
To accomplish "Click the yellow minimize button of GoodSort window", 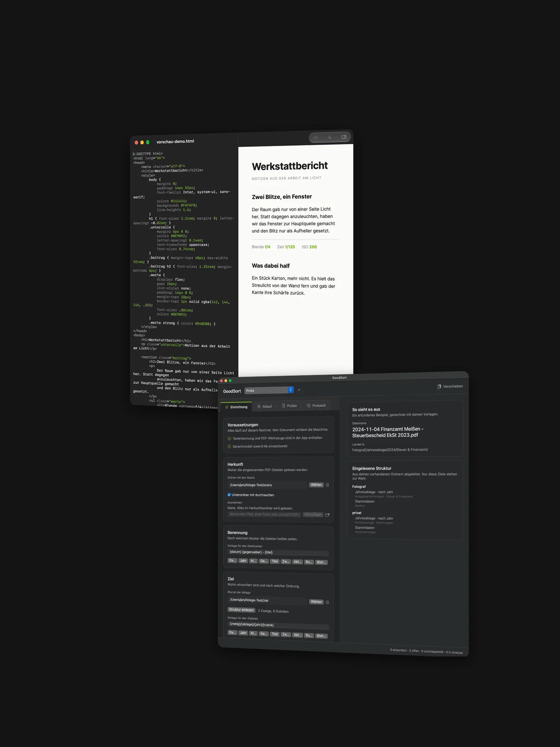I will pos(225,381).
